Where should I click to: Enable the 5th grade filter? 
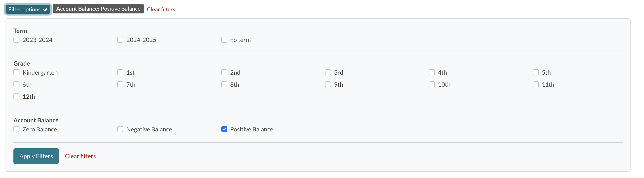click(536, 73)
